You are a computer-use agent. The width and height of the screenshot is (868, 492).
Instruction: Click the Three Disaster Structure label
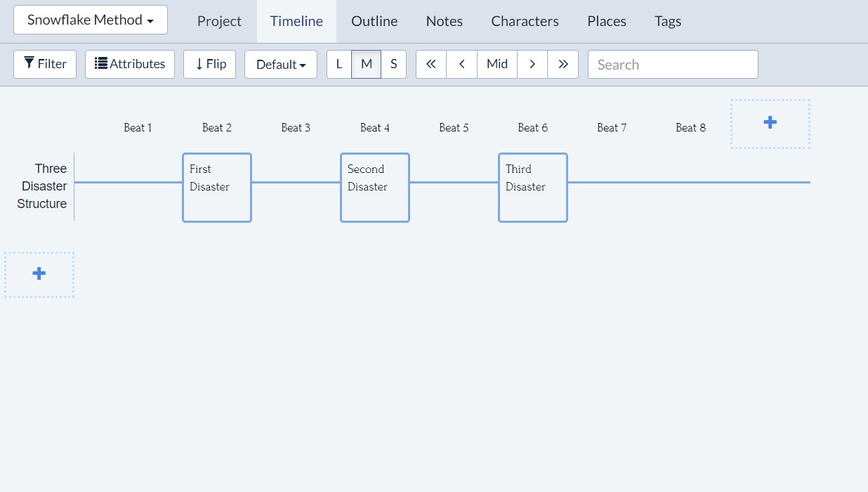[x=44, y=186]
